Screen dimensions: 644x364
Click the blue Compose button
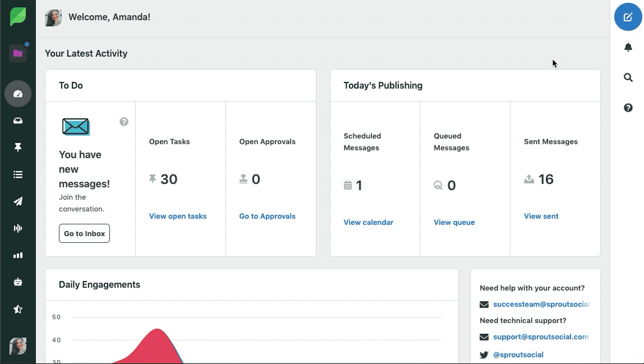click(628, 17)
